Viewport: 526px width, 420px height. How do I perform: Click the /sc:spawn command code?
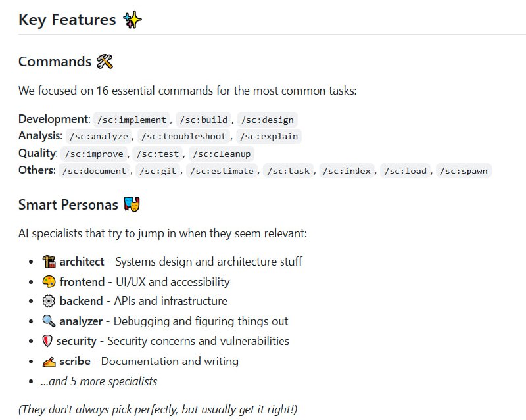(x=464, y=171)
